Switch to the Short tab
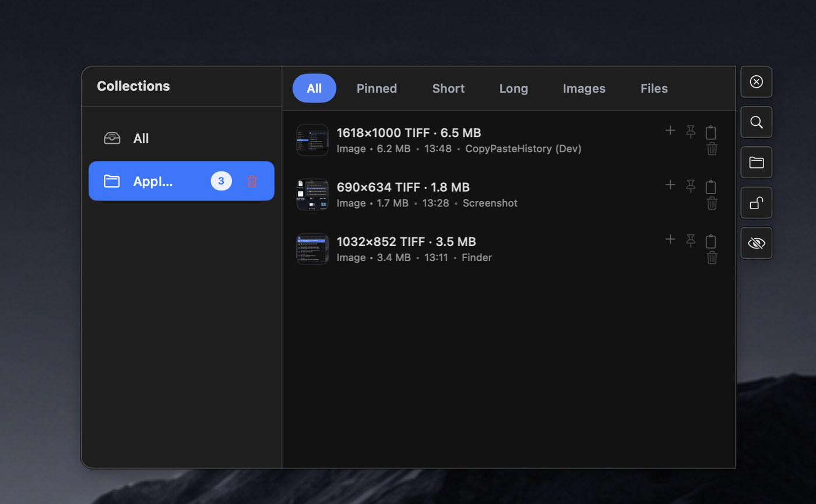 tap(448, 89)
